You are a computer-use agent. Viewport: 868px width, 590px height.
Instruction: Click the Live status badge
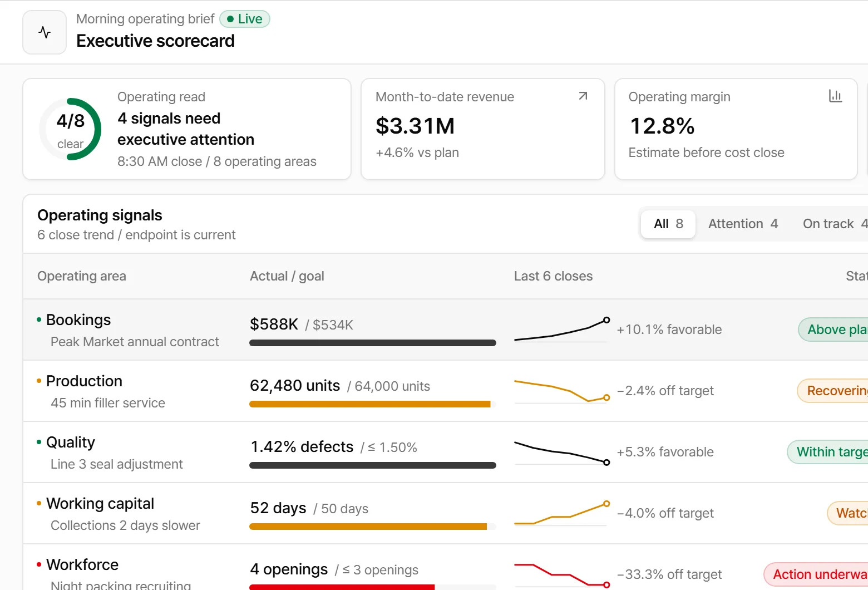point(245,19)
